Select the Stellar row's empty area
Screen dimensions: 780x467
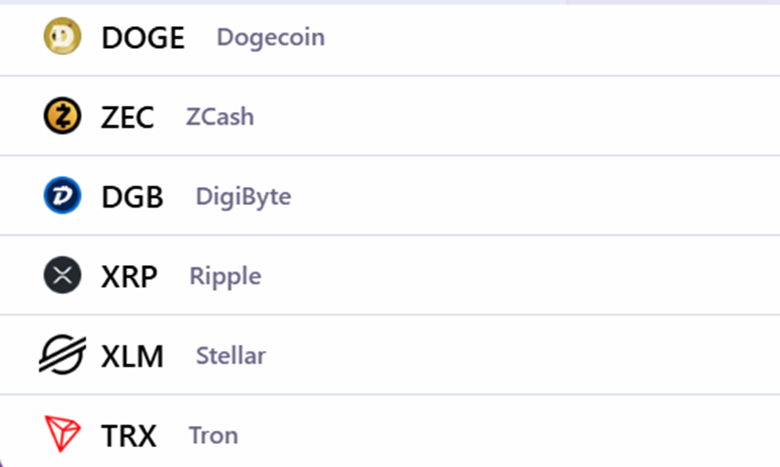(x=522, y=355)
